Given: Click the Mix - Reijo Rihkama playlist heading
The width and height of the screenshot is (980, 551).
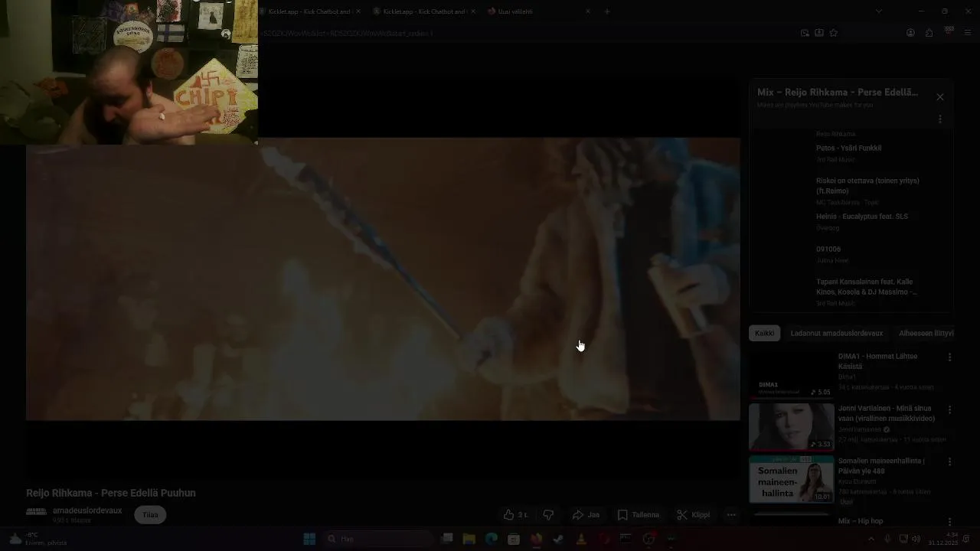Looking at the screenshot, I should 838,93.
